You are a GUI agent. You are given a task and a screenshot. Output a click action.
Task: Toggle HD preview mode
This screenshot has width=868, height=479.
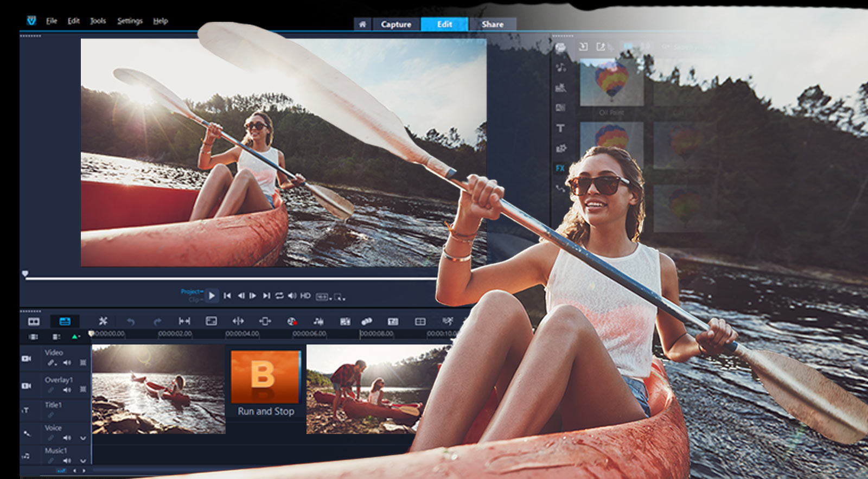point(305,296)
